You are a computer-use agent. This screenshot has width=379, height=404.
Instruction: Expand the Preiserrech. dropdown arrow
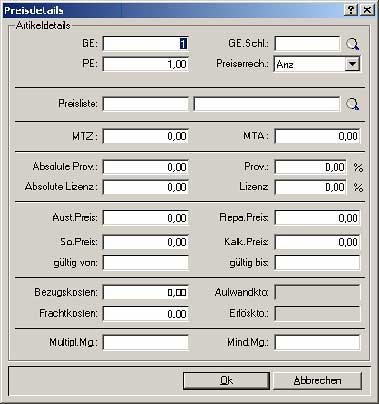pyautogui.click(x=353, y=64)
